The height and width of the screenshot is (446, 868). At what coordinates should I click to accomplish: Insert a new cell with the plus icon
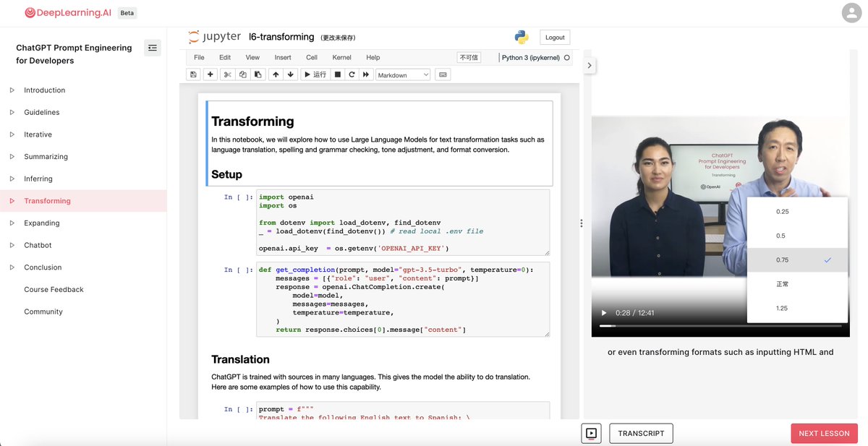click(x=210, y=74)
